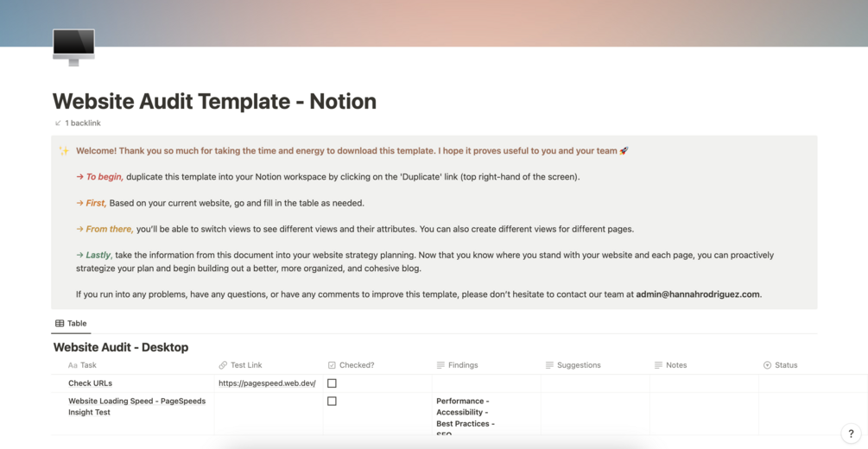
Task: Tick the Website Loading Speed checkbox
Action: point(332,402)
